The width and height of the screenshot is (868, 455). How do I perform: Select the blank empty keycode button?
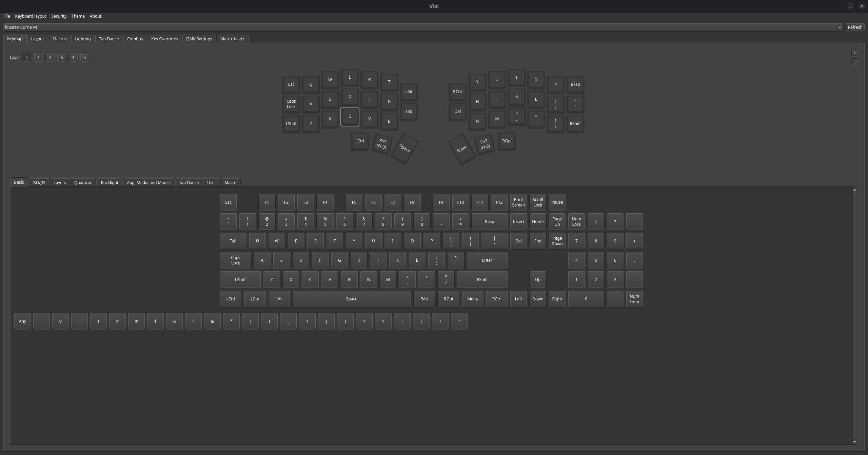pyautogui.click(x=41, y=321)
